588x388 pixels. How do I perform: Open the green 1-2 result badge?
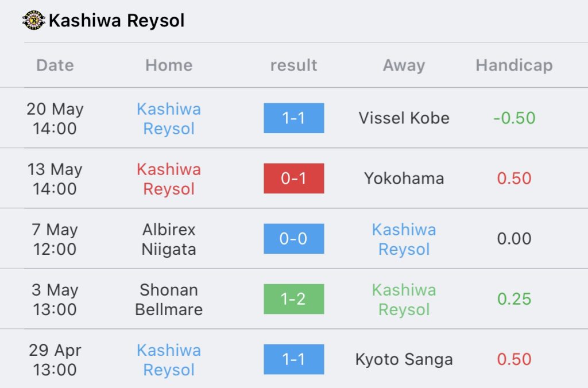293,299
